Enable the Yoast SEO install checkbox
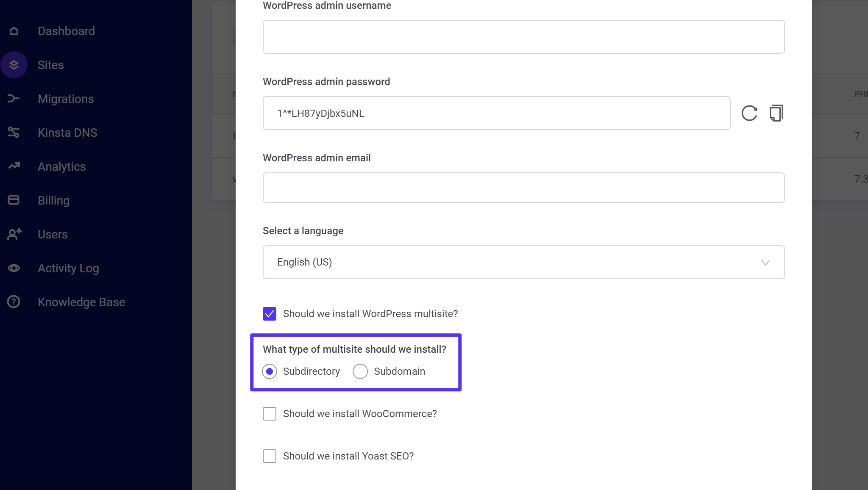Image resolution: width=868 pixels, height=490 pixels. [269, 456]
